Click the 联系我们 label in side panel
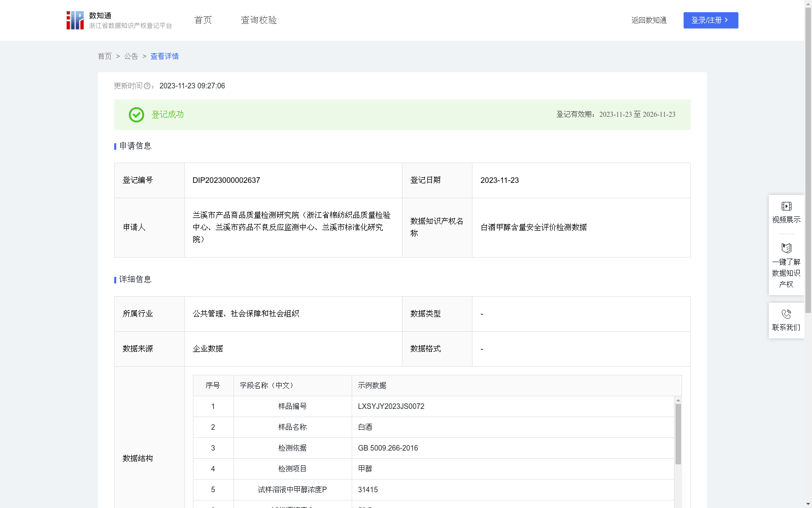Image resolution: width=812 pixels, height=508 pixels. (x=787, y=328)
